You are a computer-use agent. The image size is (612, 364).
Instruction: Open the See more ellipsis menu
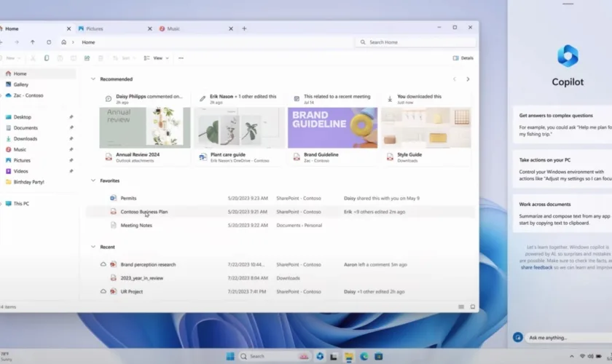pyautogui.click(x=181, y=58)
